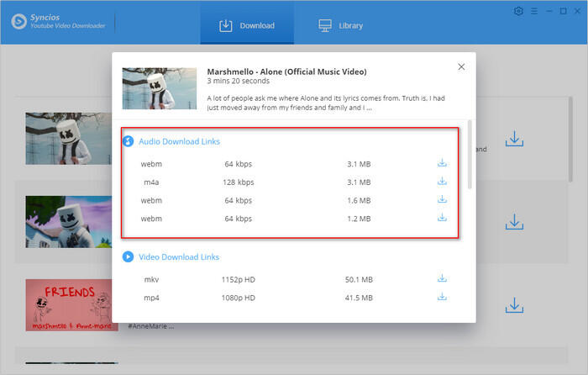Click the Audio Download Links music icon
The height and width of the screenshot is (375, 588).
point(129,141)
